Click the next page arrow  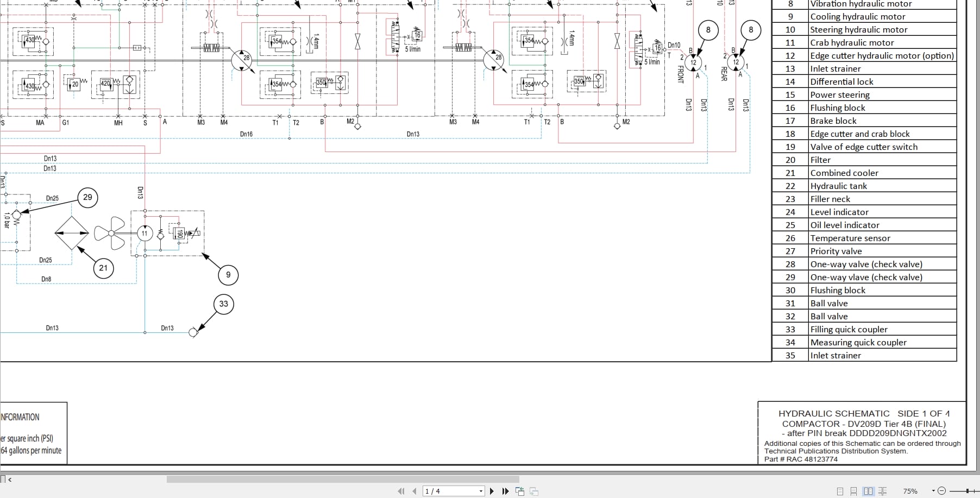[492, 491]
